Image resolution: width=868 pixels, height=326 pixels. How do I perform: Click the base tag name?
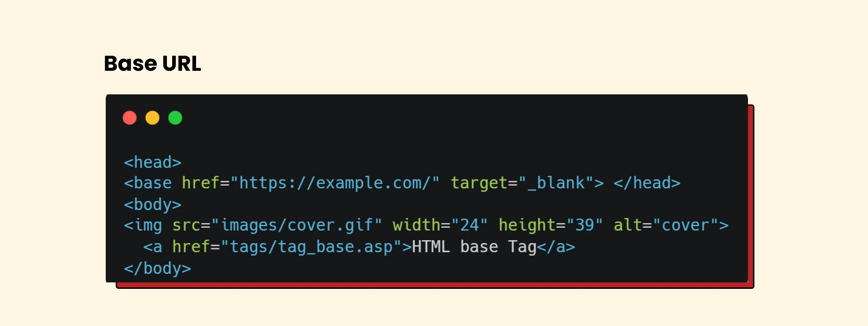point(153,183)
